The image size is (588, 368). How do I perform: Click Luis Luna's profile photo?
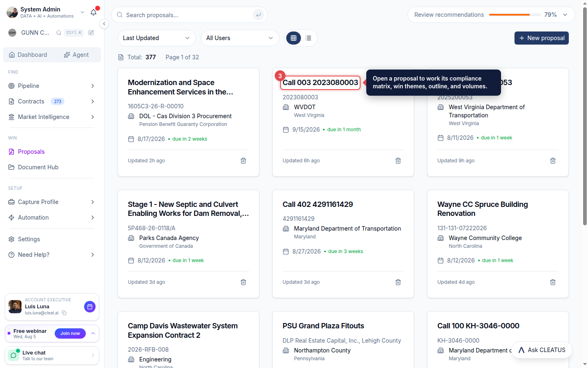point(15,307)
